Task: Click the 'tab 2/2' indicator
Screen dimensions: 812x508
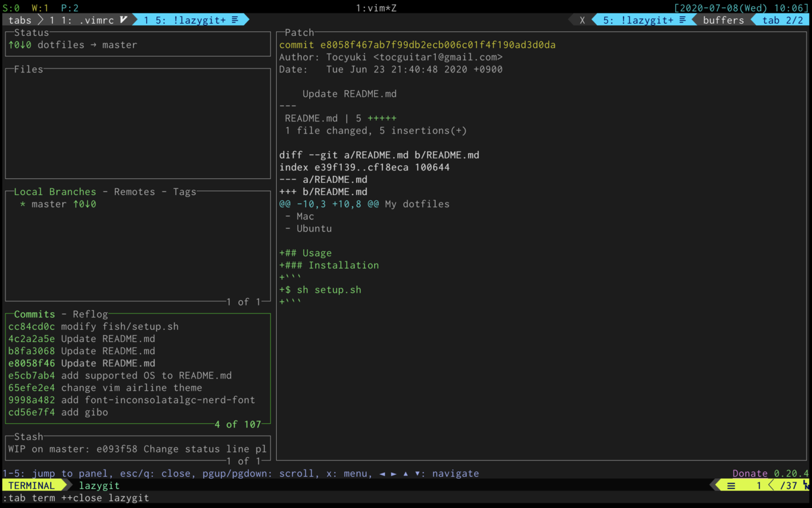Action: [x=782, y=20]
